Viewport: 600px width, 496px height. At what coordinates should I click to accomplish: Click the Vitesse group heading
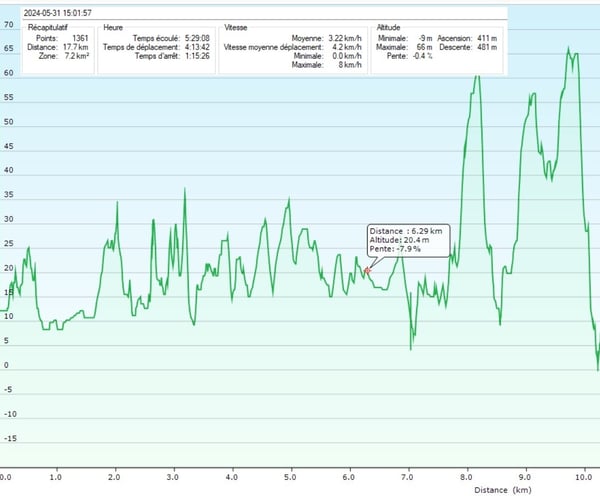coord(236,28)
